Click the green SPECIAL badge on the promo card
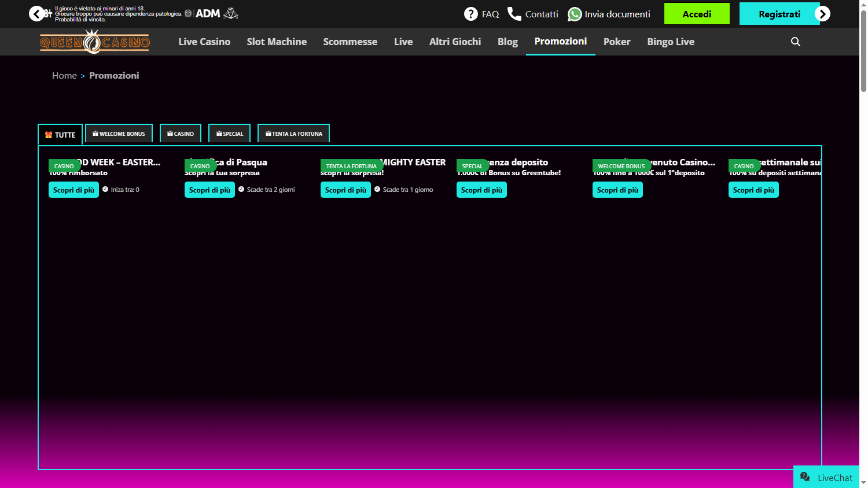Viewport: 868px width, 488px height. click(x=472, y=166)
